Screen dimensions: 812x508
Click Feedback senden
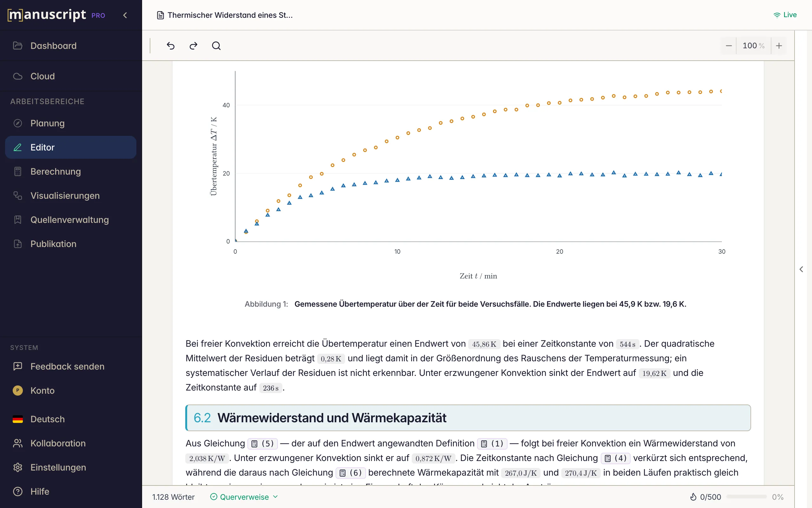[x=71, y=366]
